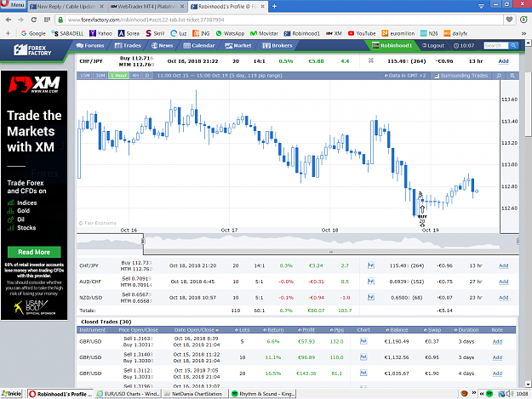Select the 30M timeframe
This screenshot has height=399, width=532.
pyautogui.click(x=100, y=76)
